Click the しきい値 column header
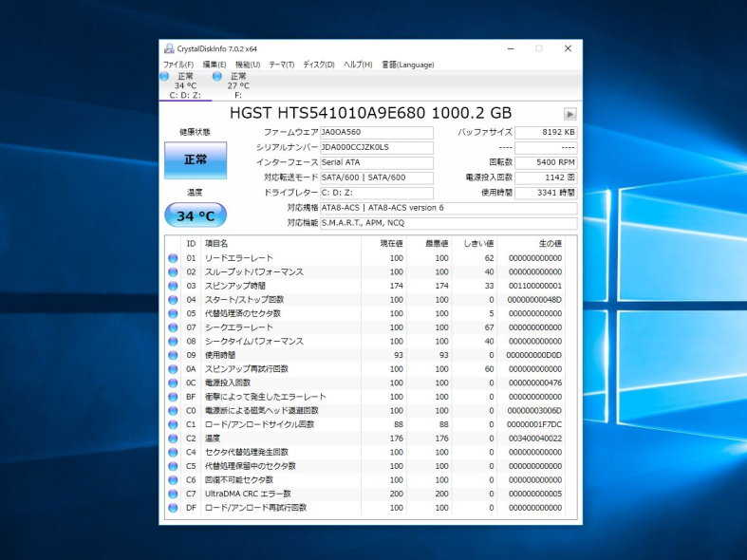 (474, 243)
